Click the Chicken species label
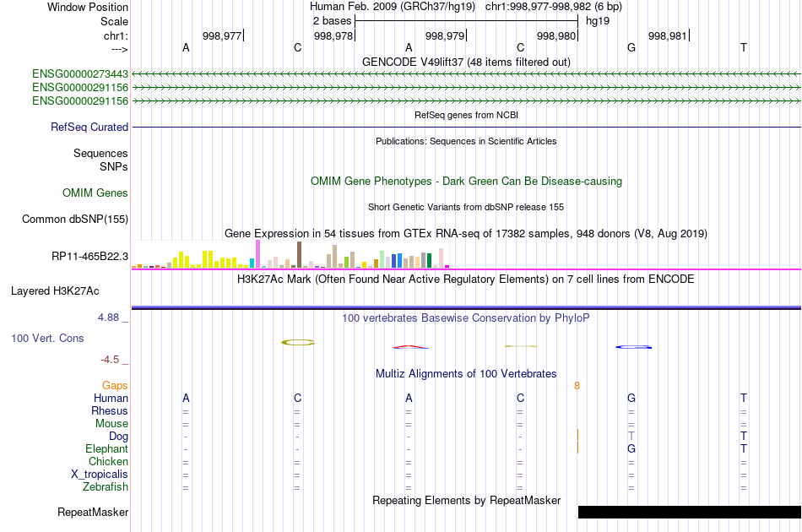 [x=108, y=461]
